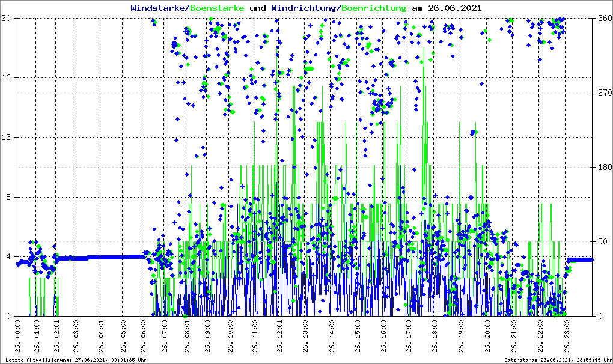Click the "270" label on the right axis
613x364 pixels.
coord(605,93)
